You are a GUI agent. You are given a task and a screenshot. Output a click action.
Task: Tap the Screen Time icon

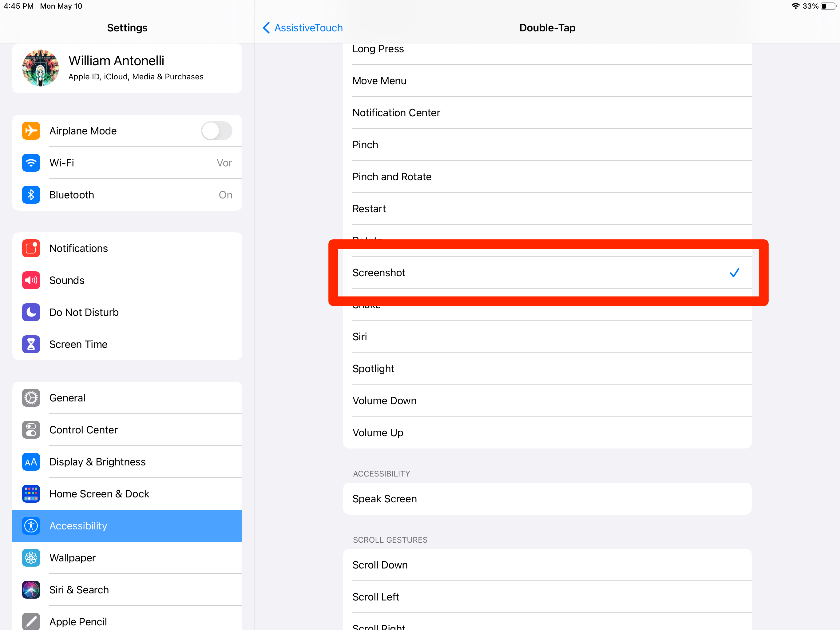pyautogui.click(x=31, y=344)
